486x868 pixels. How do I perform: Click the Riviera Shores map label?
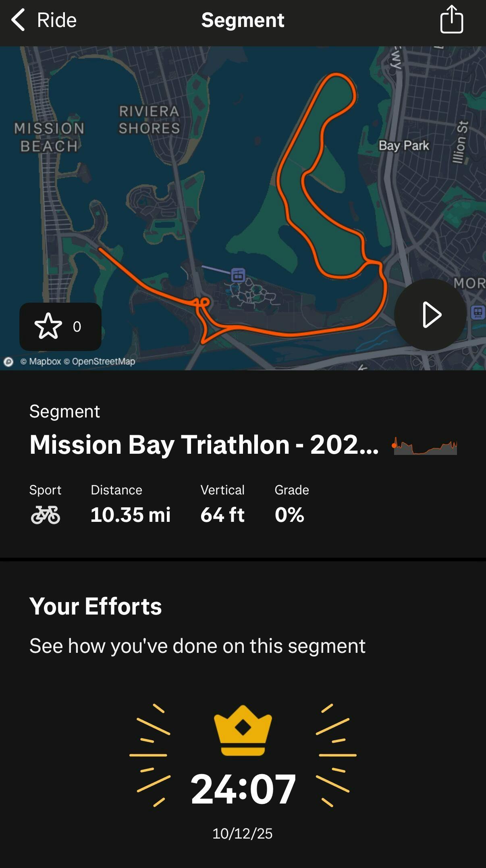149,120
